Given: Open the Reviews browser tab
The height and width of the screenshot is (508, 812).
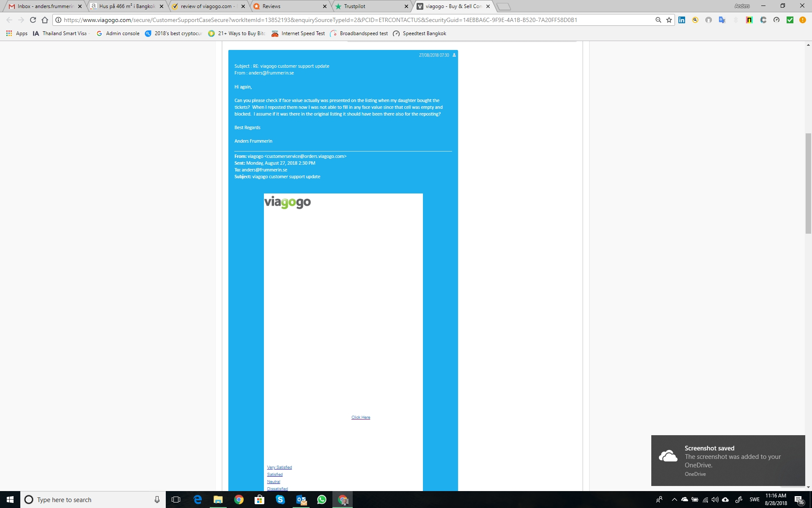Looking at the screenshot, I should coord(271,6).
